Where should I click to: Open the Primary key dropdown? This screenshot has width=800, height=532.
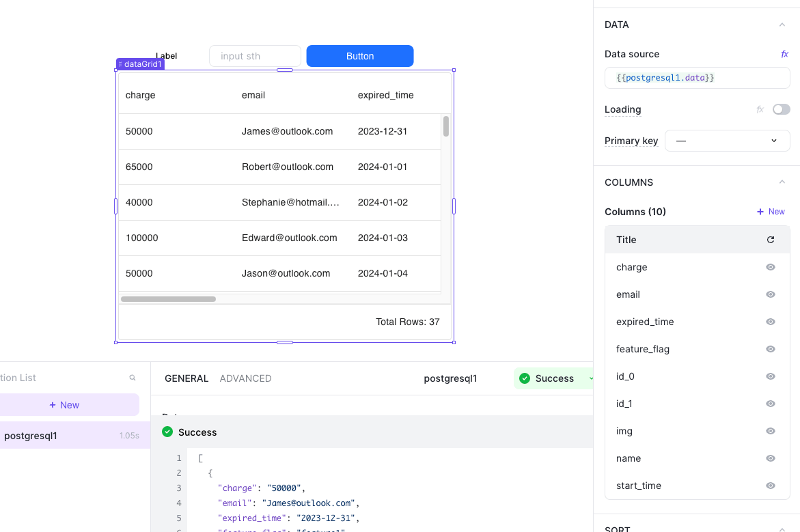click(x=727, y=141)
